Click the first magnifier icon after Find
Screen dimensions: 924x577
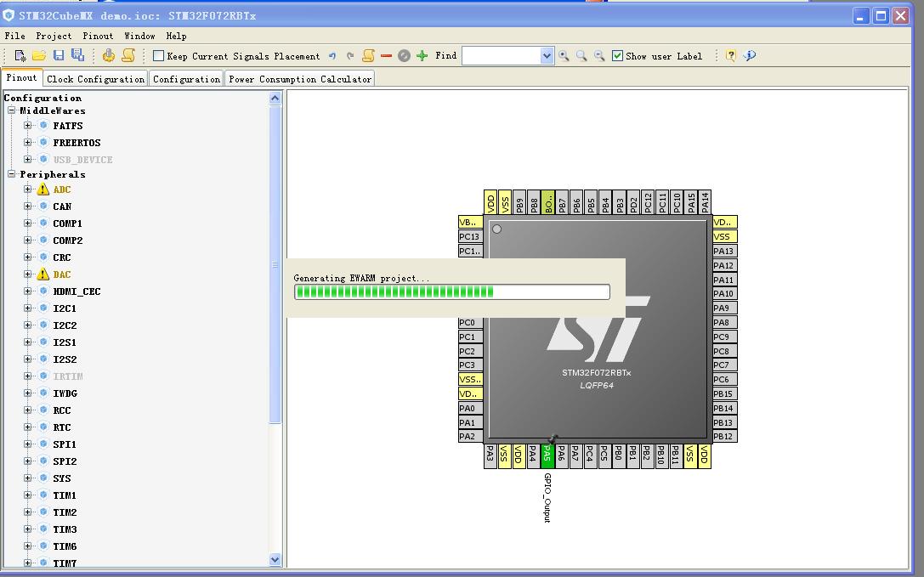coord(564,56)
